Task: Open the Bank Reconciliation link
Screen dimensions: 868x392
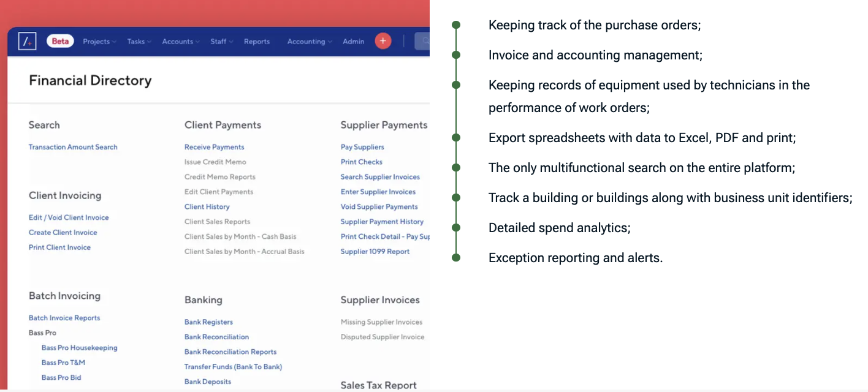Action: [217, 337]
